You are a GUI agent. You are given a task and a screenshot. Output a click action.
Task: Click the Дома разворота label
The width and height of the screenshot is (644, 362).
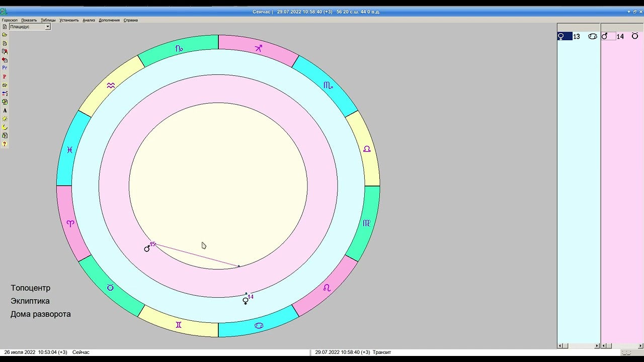(x=41, y=314)
